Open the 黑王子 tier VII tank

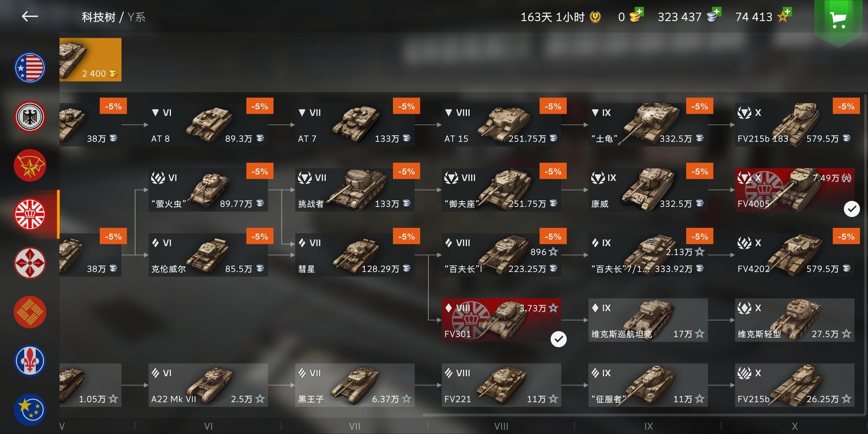[x=355, y=385]
